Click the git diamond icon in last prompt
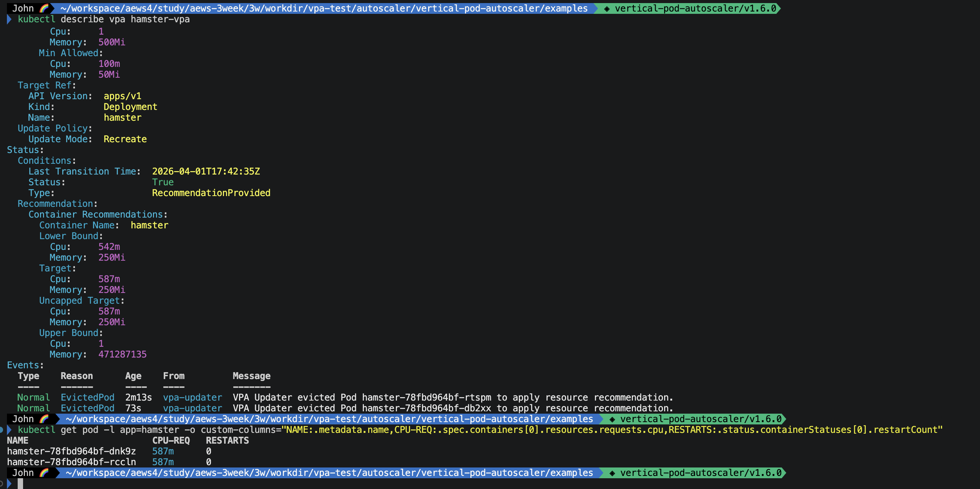 (612, 473)
